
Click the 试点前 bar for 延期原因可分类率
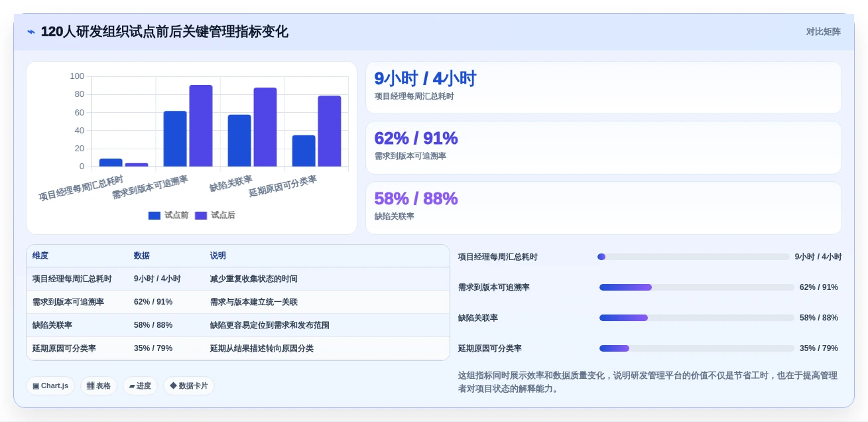coord(304,151)
